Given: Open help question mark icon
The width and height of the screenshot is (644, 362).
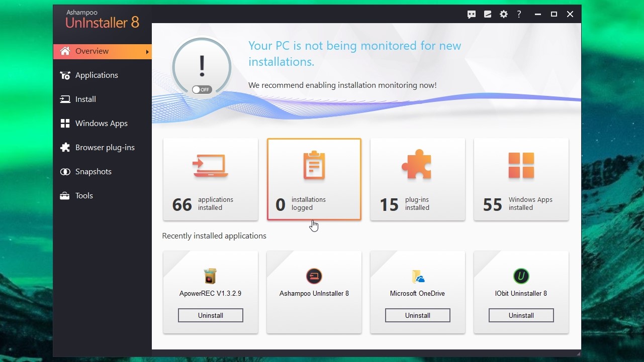Looking at the screenshot, I should point(519,14).
